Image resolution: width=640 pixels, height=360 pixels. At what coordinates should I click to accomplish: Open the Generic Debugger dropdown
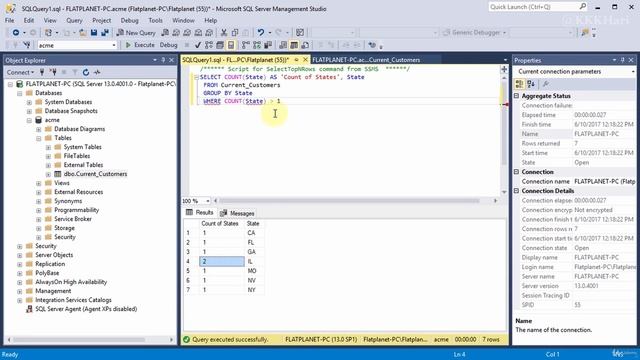(x=504, y=33)
